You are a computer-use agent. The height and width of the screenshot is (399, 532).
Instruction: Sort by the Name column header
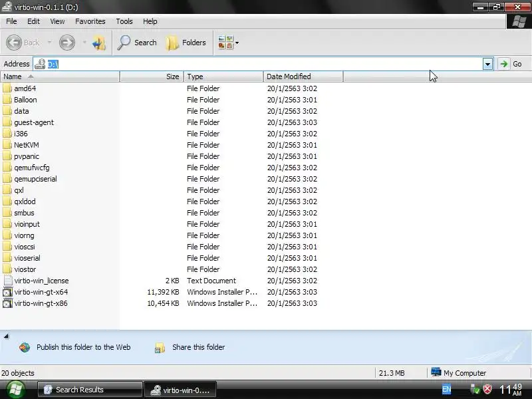click(x=60, y=76)
